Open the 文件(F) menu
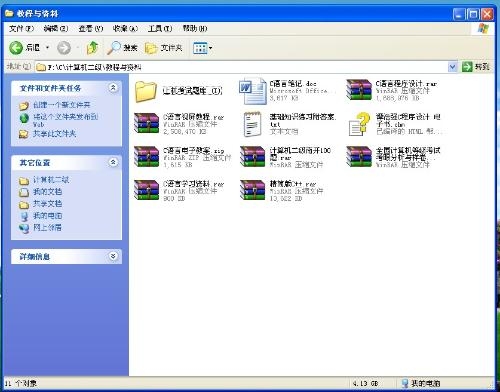Image resolution: width=500 pixels, height=392 pixels. tap(21, 29)
